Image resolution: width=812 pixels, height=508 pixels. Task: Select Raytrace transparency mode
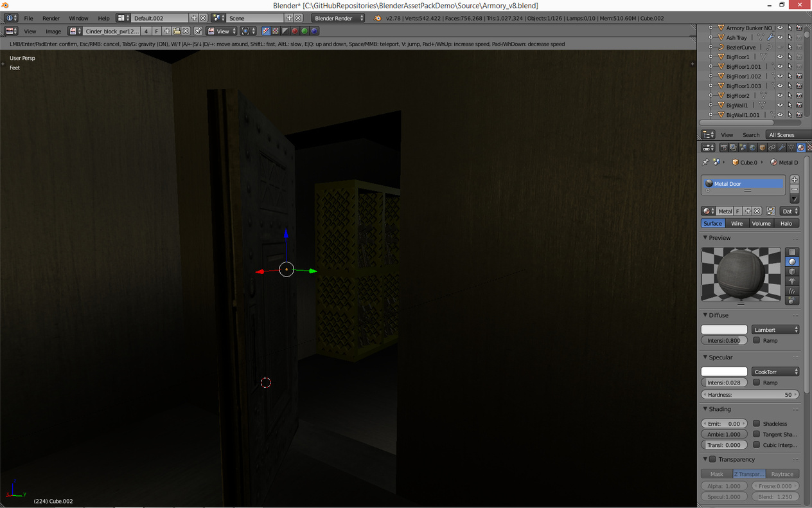pyautogui.click(x=782, y=474)
